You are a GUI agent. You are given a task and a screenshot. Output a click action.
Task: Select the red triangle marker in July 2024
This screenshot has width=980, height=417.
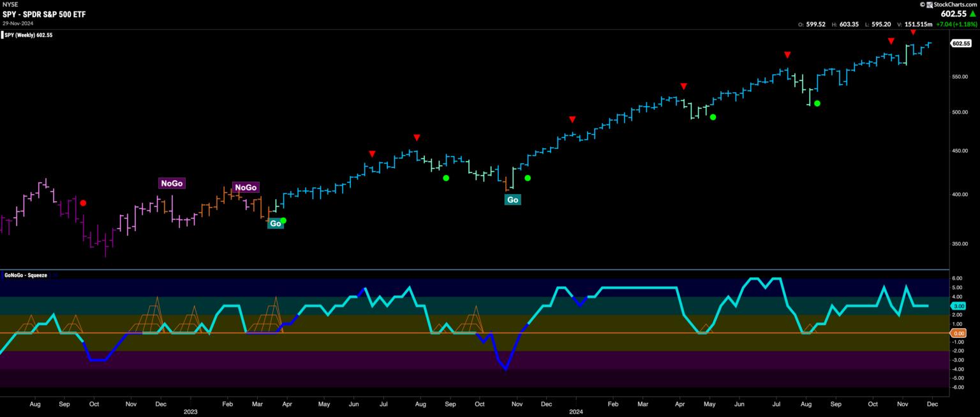(787, 55)
